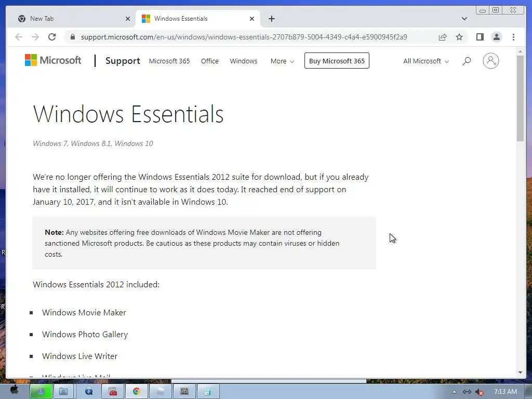Expand the More dropdown menu
532x399 pixels.
pos(282,61)
